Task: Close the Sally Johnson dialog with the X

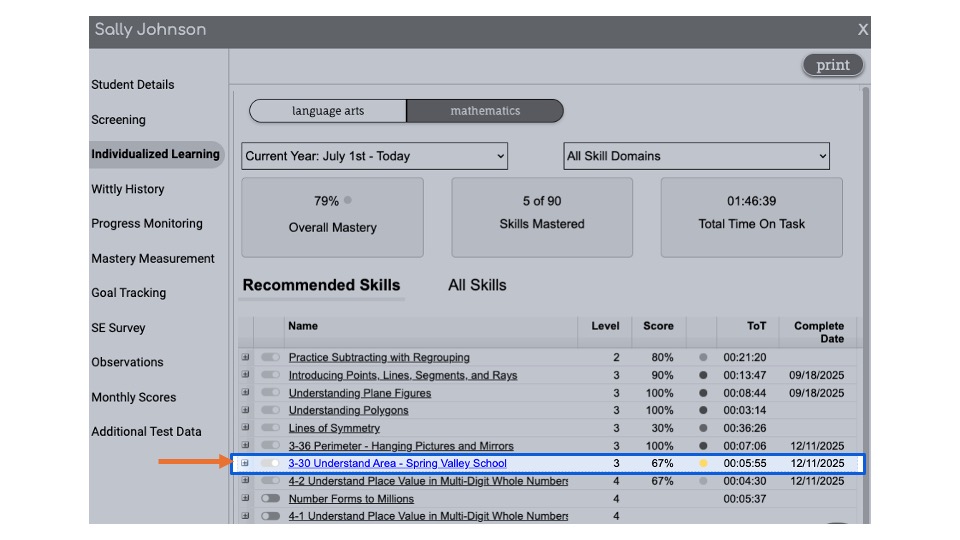Action: (x=863, y=29)
